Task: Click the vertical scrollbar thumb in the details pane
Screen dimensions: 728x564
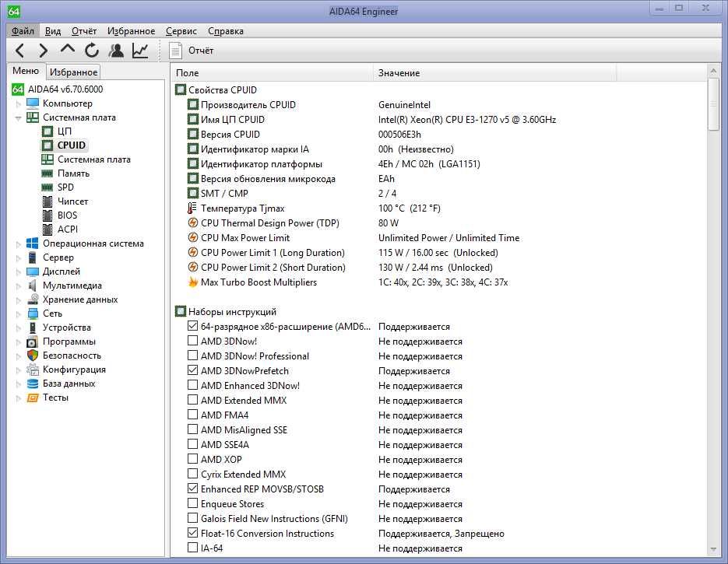Action: coord(713,105)
